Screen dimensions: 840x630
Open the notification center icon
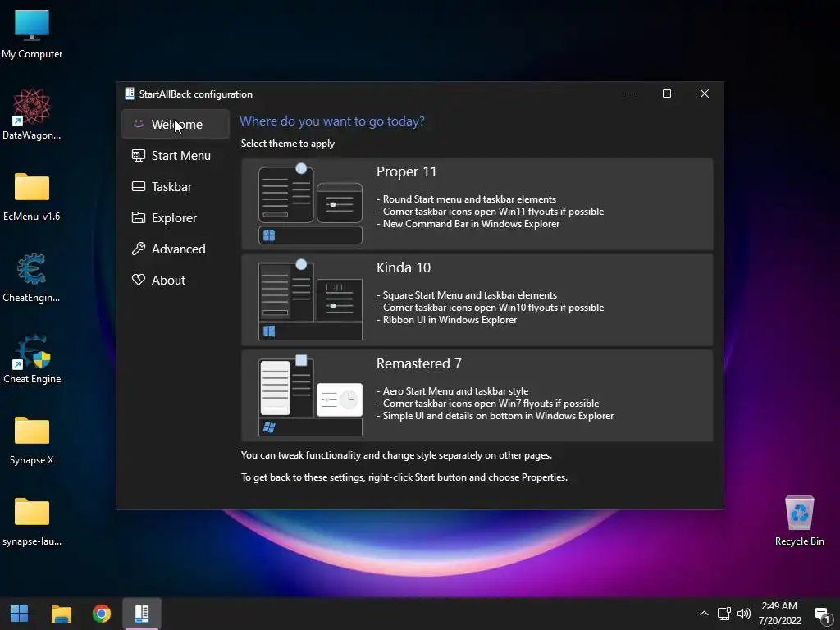tap(822, 614)
